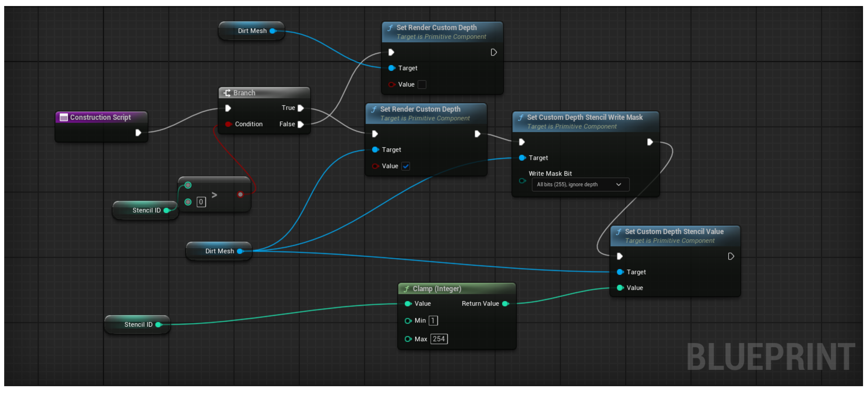Click the Clamp Min value field
868x393 pixels.
click(x=433, y=321)
